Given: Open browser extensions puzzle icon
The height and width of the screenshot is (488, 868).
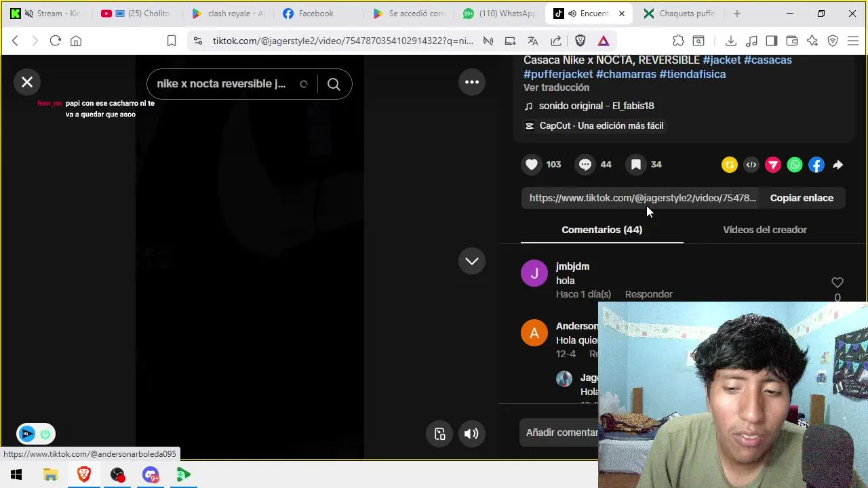Looking at the screenshot, I should (678, 41).
